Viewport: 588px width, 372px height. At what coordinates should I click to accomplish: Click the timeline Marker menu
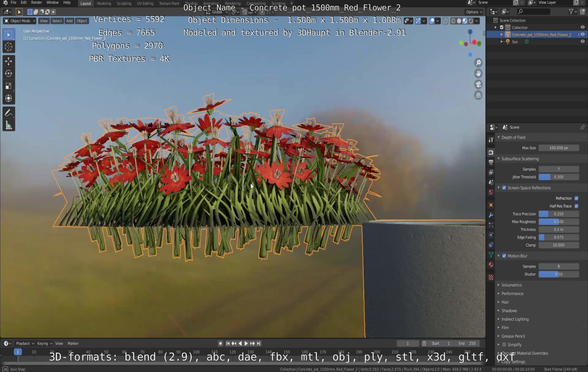(73, 343)
